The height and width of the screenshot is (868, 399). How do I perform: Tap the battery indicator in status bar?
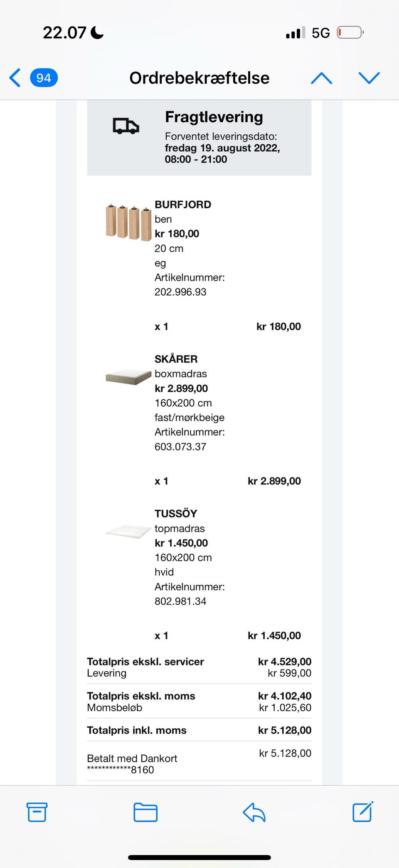coord(350,32)
